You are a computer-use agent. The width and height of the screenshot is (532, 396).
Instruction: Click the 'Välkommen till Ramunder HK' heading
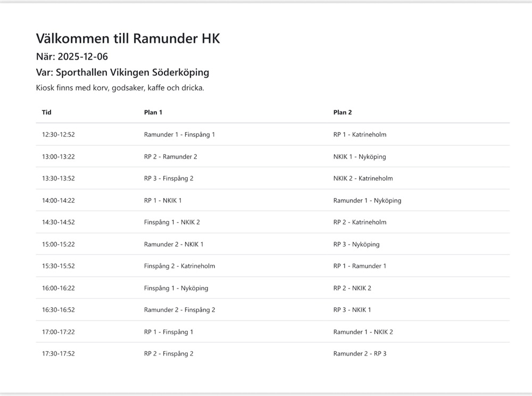pyautogui.click(x=128, y=38)
